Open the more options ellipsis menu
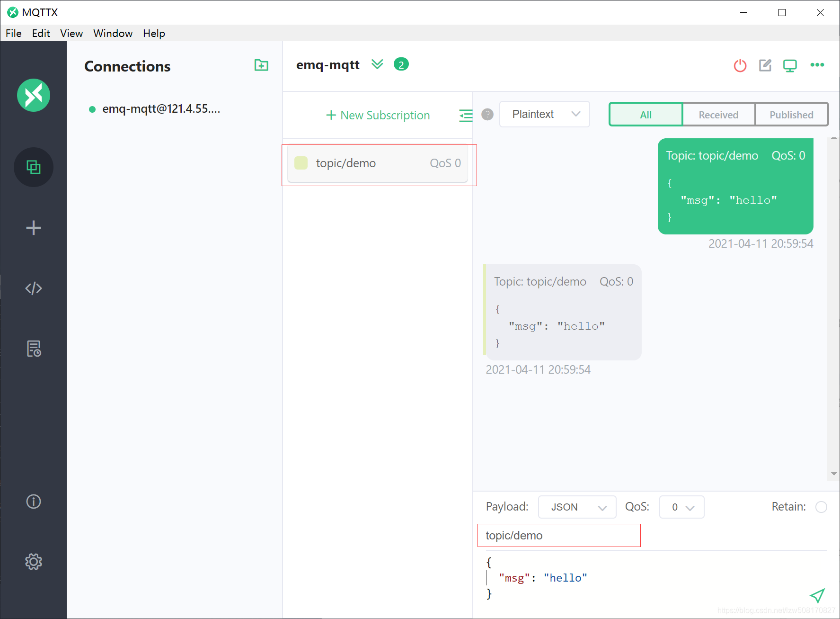Viewport: 840px width, 619px height. (817, 65)
